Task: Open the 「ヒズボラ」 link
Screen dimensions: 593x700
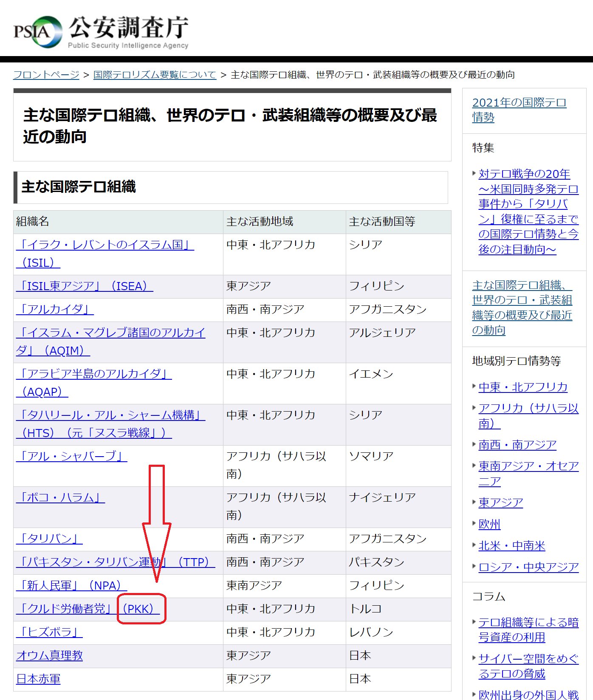Action: pos(49,632)
